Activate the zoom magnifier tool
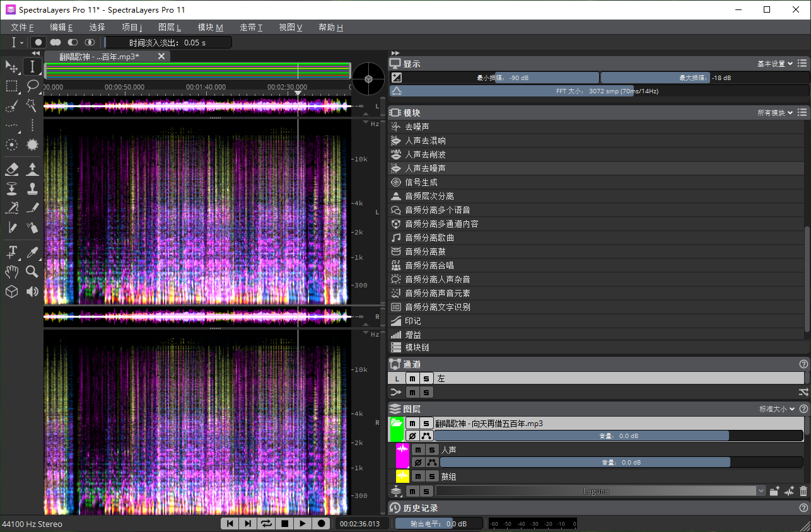 pos(32,272)
